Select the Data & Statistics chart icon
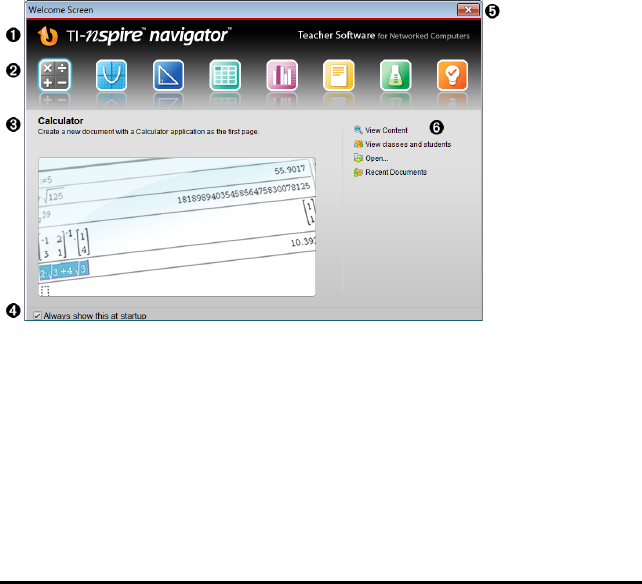Screen dimensions: 642x584 [x=282, y=75]
